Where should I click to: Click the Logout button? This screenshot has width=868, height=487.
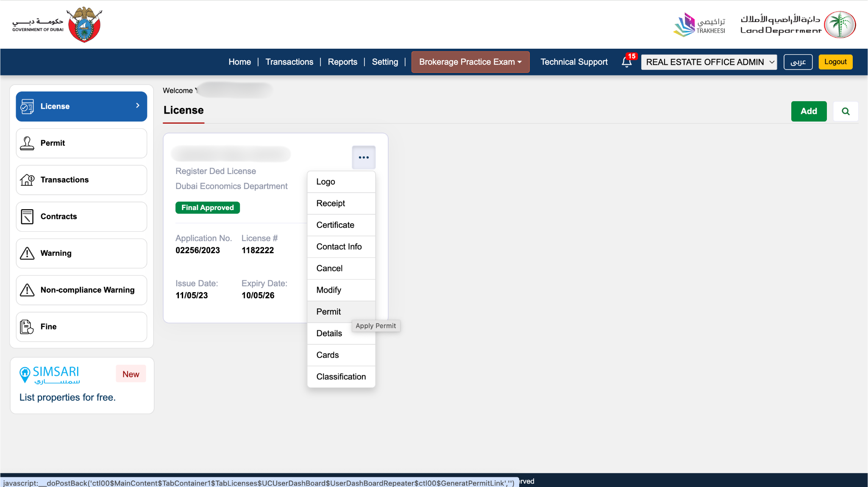click(x=835, y=61)
